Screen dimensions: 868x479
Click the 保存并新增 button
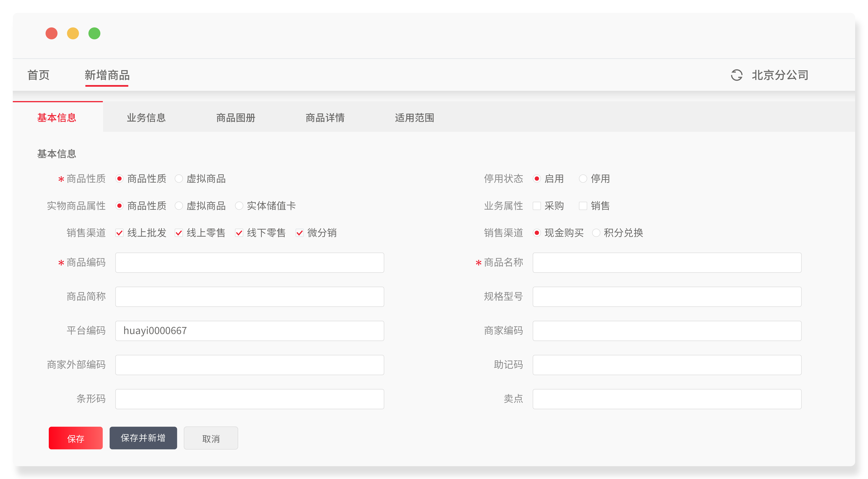point(143,438)
